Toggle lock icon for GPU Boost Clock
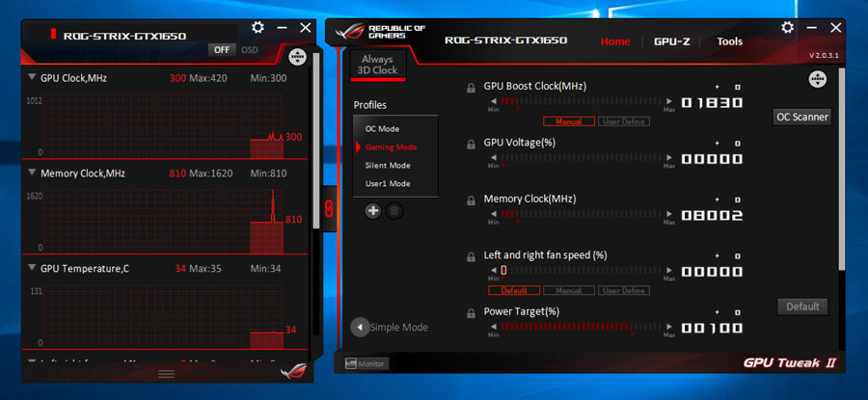868x400 pixels. pyautogui.click(x=471, y=88)
